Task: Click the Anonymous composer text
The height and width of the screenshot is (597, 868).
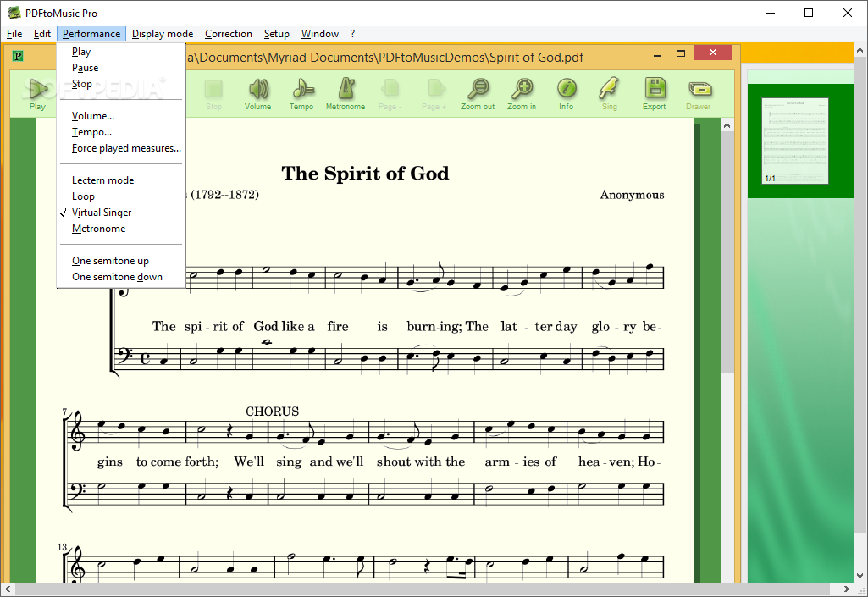Action: tap(633, 195)
